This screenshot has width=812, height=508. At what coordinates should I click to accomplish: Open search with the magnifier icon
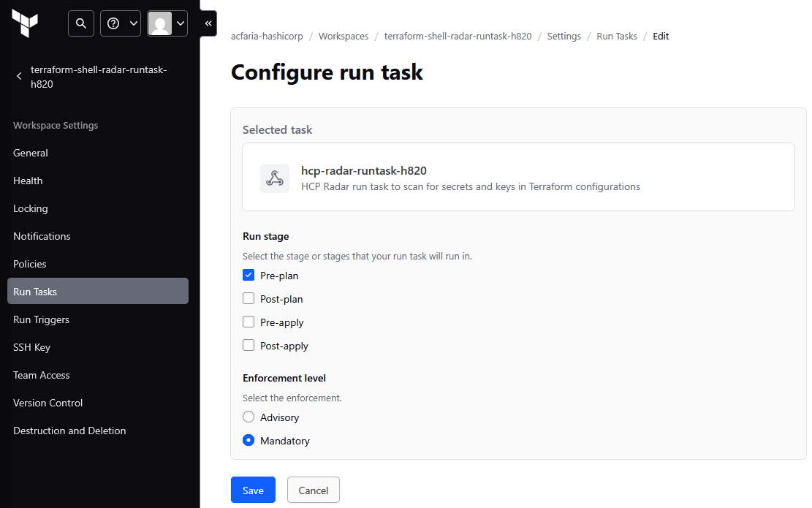pyautogui.click(x=81, y=23)
